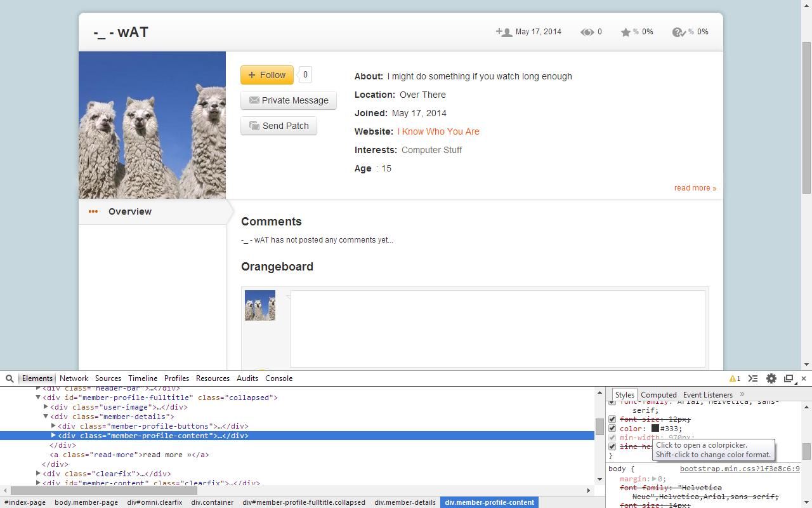Select the read-more anchor node in DOM tree

pos(129,455)
